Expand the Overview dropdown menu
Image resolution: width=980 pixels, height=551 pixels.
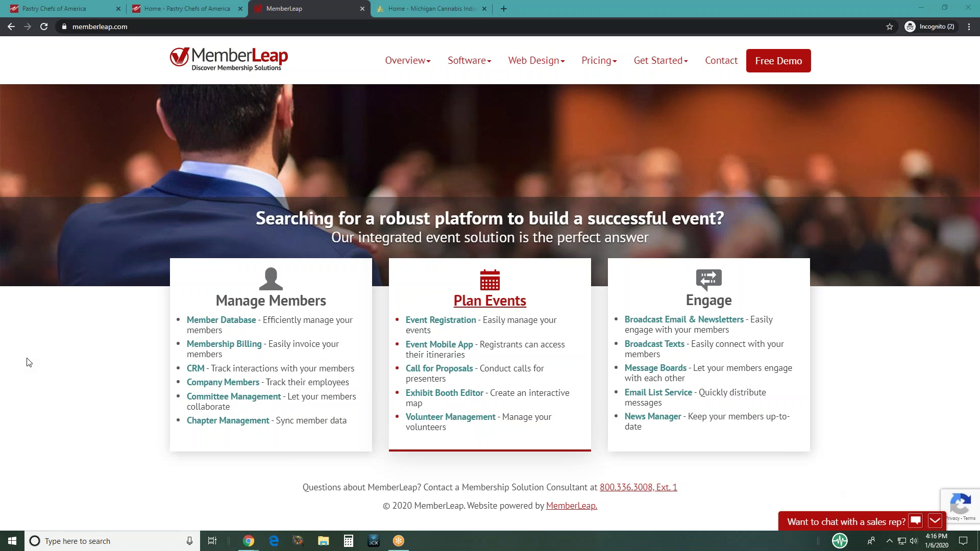pos(408,60)
